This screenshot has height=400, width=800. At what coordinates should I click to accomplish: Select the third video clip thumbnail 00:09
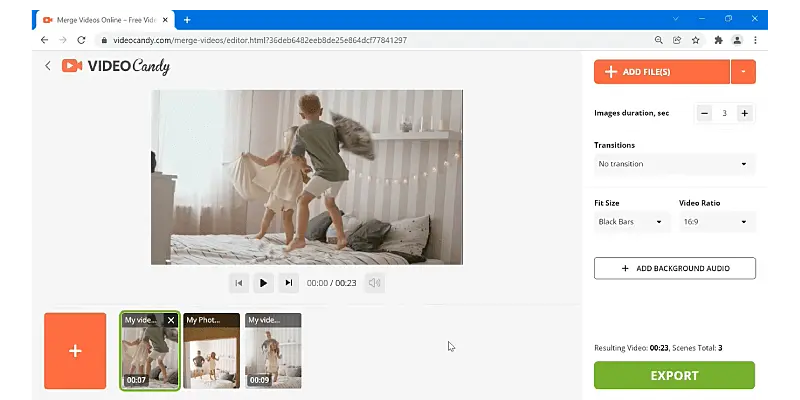[273, 351]
